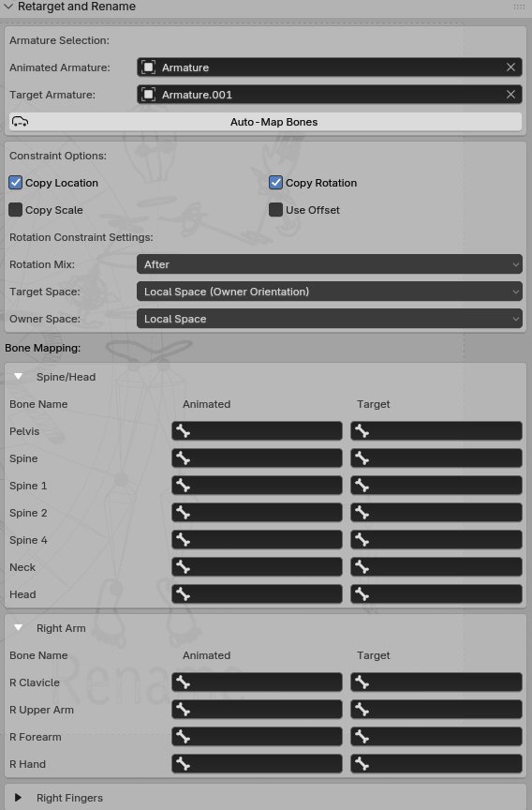The width and height of the screenshot is (532, 810).
Task: Select Neck animated bone field
Action: pyautogui.click(x=257, y=566)
